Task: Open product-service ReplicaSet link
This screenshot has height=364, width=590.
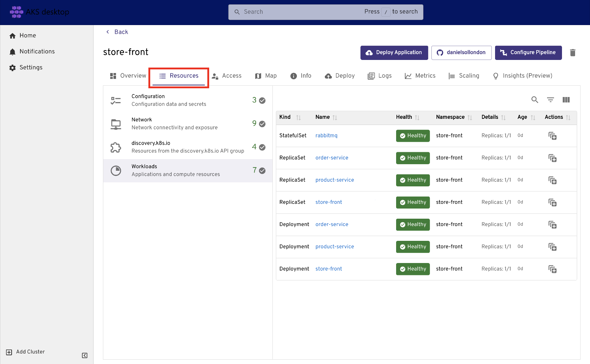Action: pos(335,180)
